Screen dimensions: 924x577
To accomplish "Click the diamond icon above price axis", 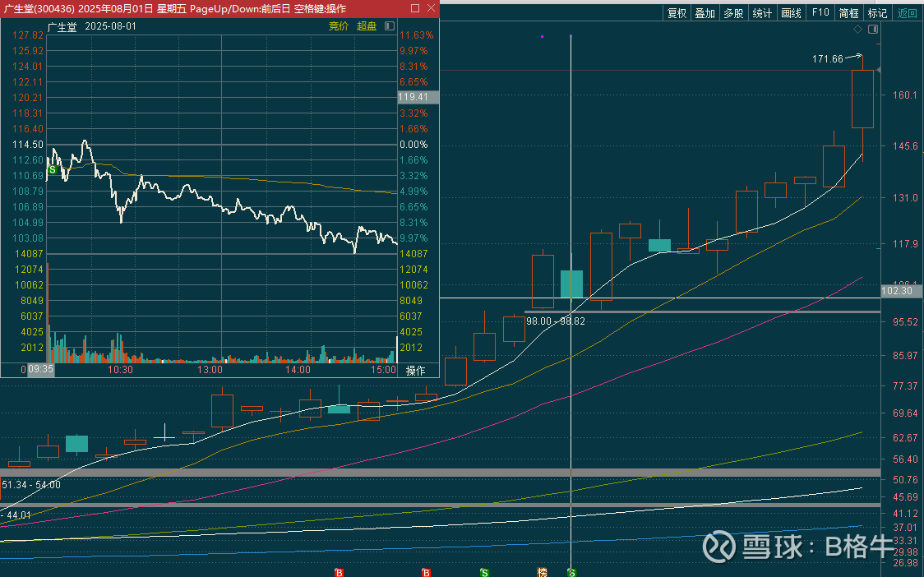I will click(x=858, y=30).
